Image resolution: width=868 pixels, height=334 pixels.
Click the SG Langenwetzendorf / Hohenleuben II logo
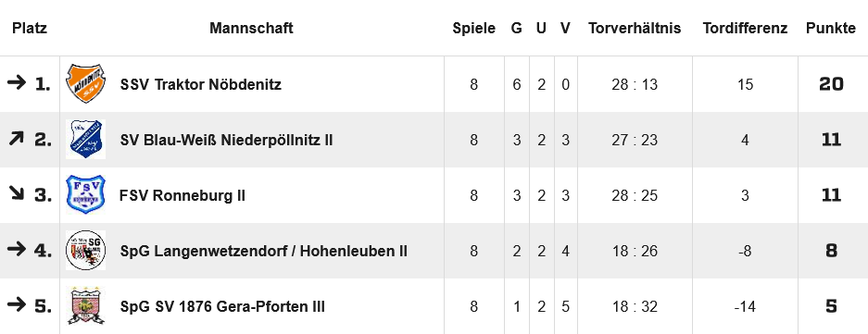85,250
